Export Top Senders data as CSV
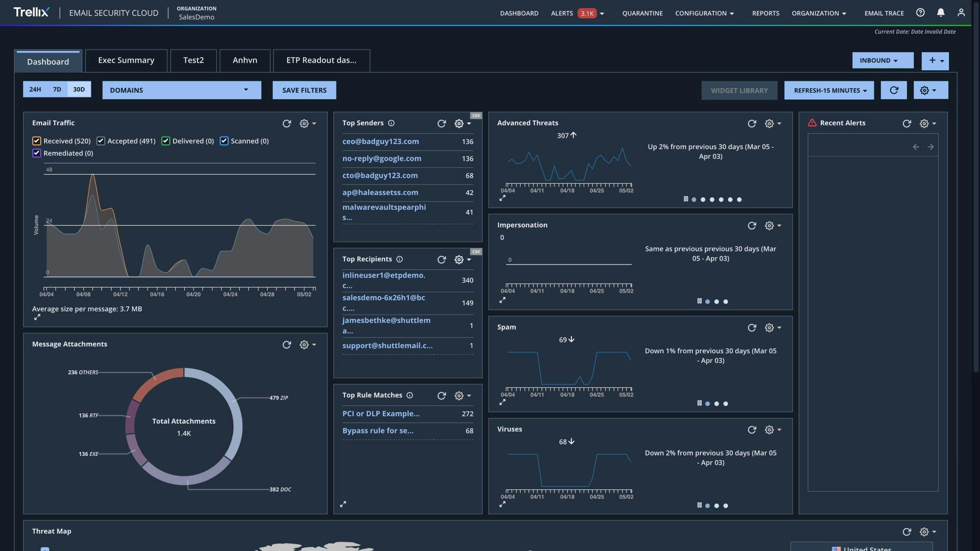This screenshot has height=551, width=980. coord(476,116)
